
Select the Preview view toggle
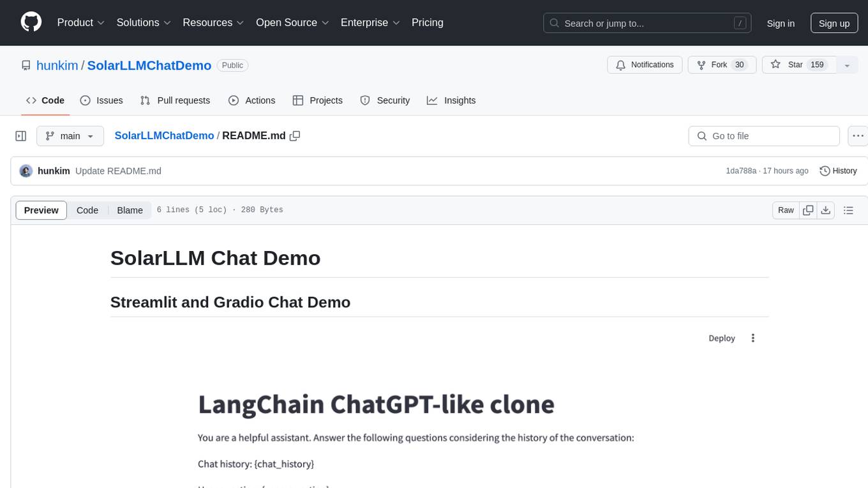click(41, 210)
